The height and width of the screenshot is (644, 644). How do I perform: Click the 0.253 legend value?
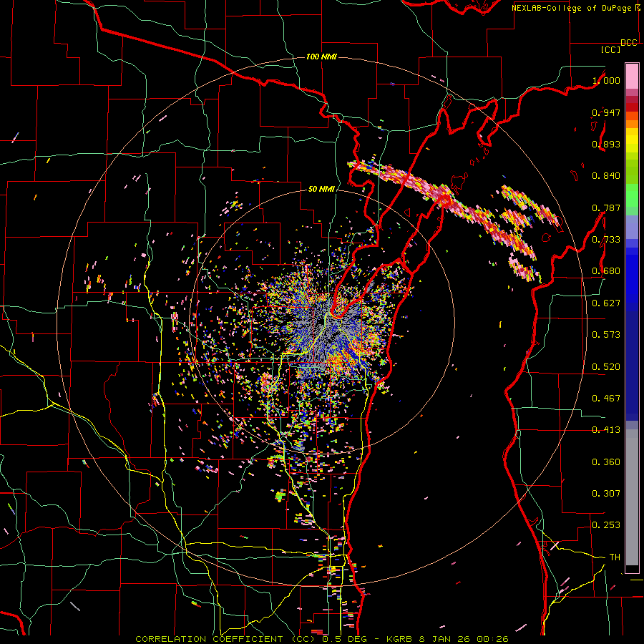click(x=606, y=525)
